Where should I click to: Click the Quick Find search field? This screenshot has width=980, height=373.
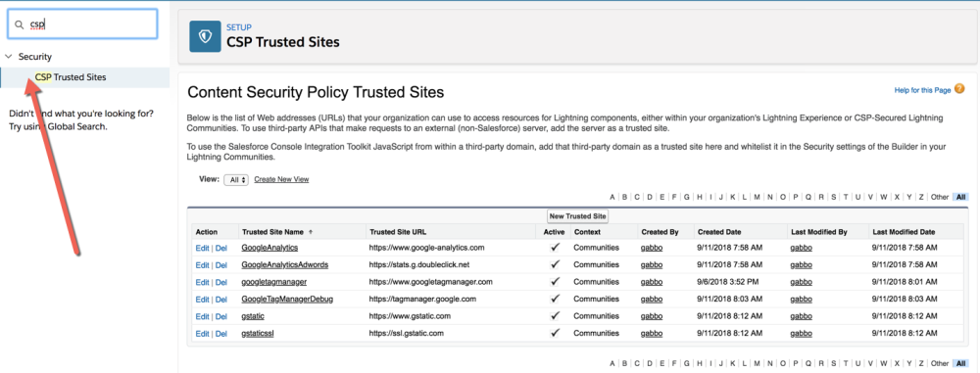click(82, 24)
